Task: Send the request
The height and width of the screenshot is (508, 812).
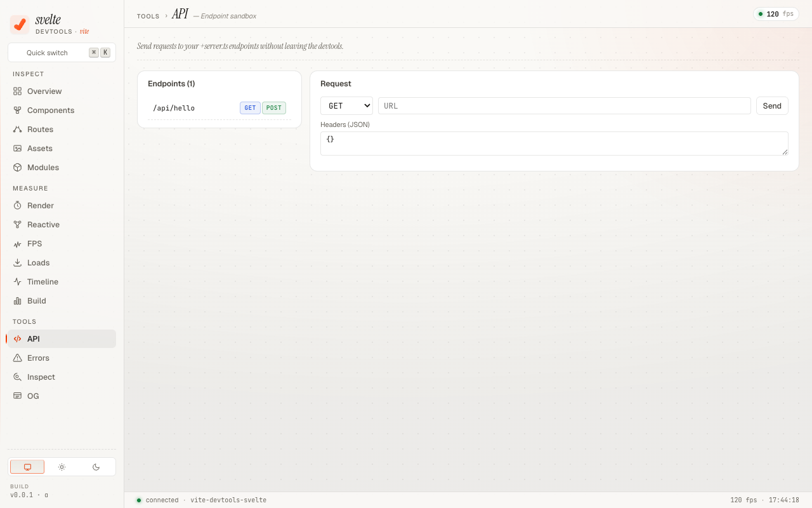Action: (772, 106)
